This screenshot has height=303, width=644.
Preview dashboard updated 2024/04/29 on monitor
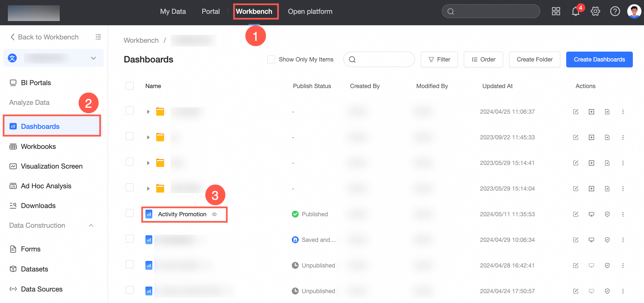click(591, 240)
